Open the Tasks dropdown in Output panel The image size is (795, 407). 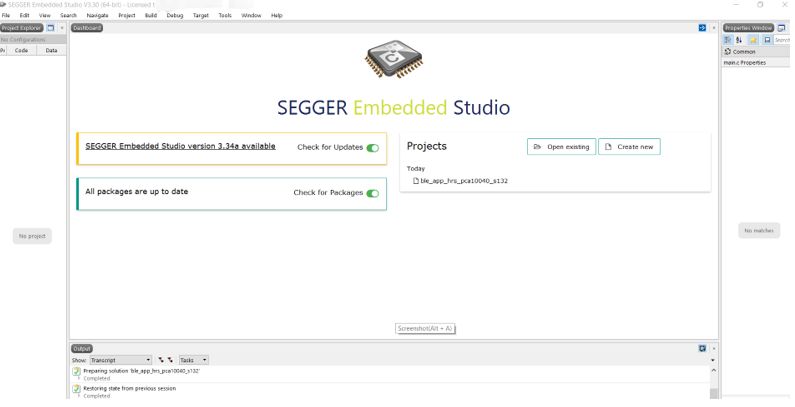coord(191,359)
